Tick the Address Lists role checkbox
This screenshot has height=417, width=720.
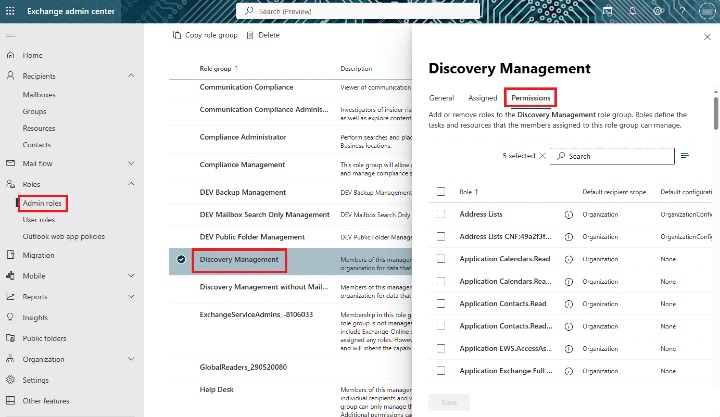pos(441,214)
